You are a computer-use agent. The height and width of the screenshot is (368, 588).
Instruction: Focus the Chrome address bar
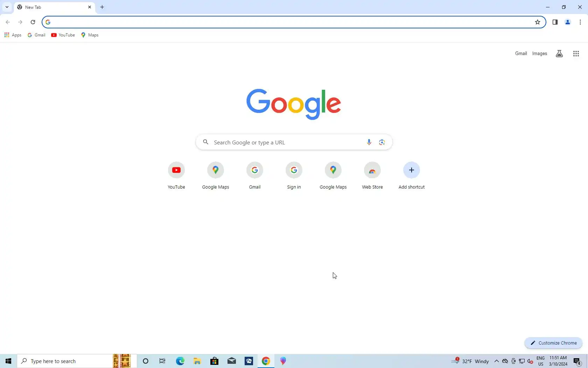(293, 22)
